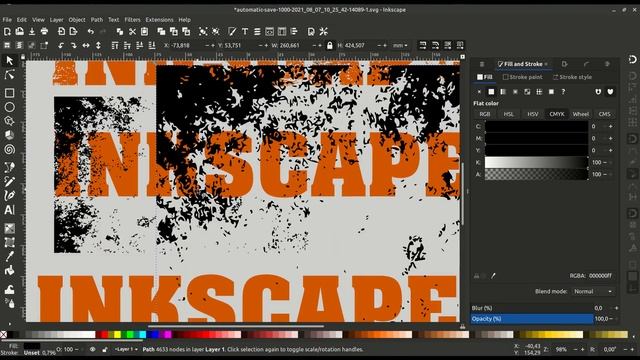This screenshot has height=360, width=640.
Task: Toggle layer visibility eye in status bar
Action: (93, 349)
